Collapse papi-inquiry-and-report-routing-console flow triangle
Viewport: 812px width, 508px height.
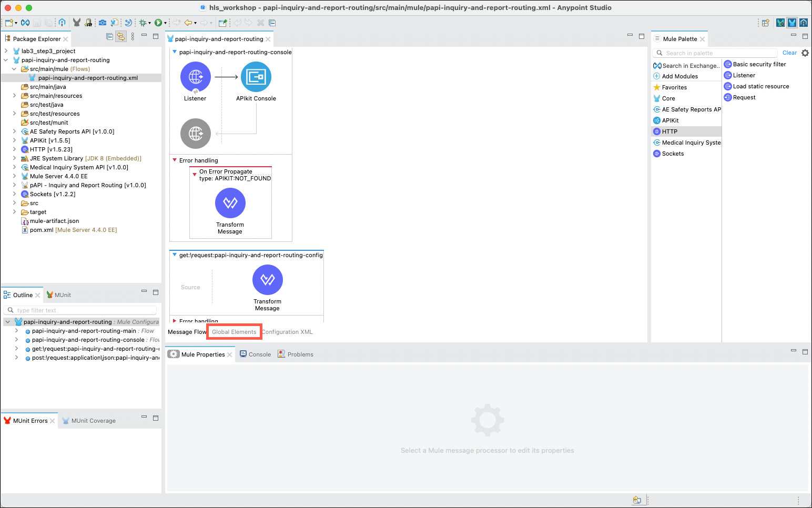[x=175, y=52]
